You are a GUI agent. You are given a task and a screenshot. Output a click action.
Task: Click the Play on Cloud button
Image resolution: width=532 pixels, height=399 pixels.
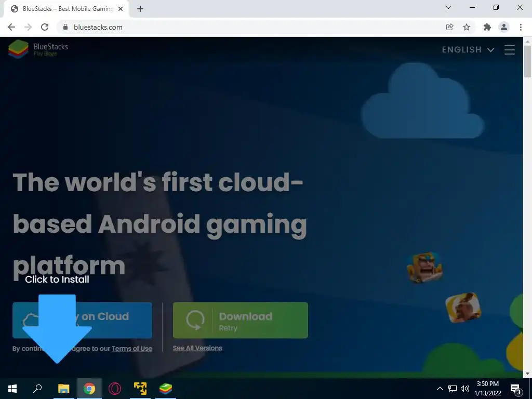coord(82,320)
